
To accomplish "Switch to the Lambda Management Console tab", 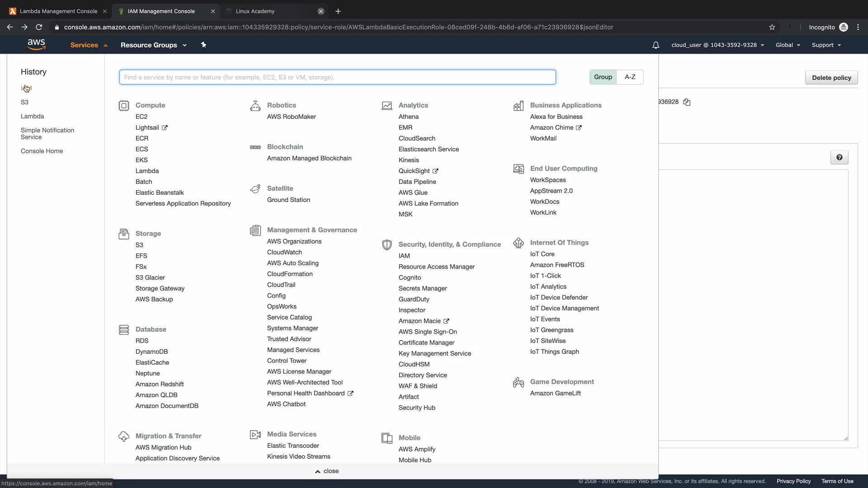I will pos(58,11).
